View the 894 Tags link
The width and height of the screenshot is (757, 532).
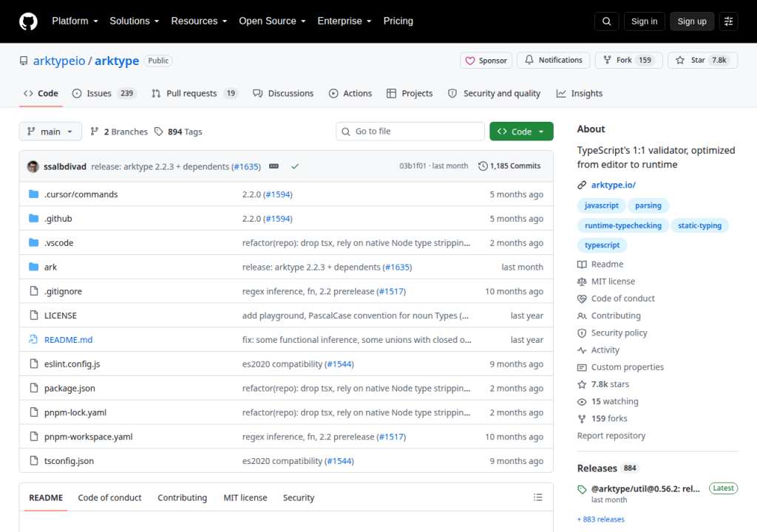point(178,132)
